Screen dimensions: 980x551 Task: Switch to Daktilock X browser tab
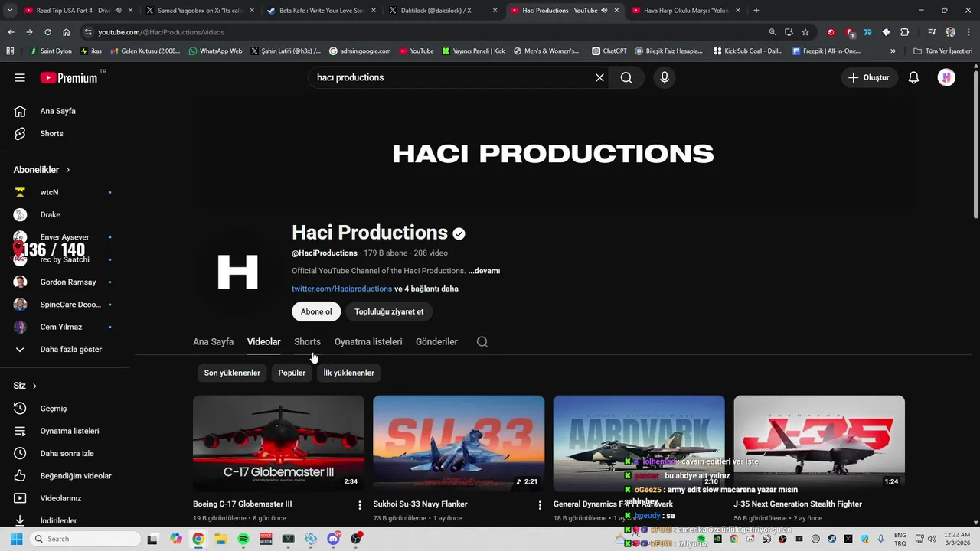442,10
